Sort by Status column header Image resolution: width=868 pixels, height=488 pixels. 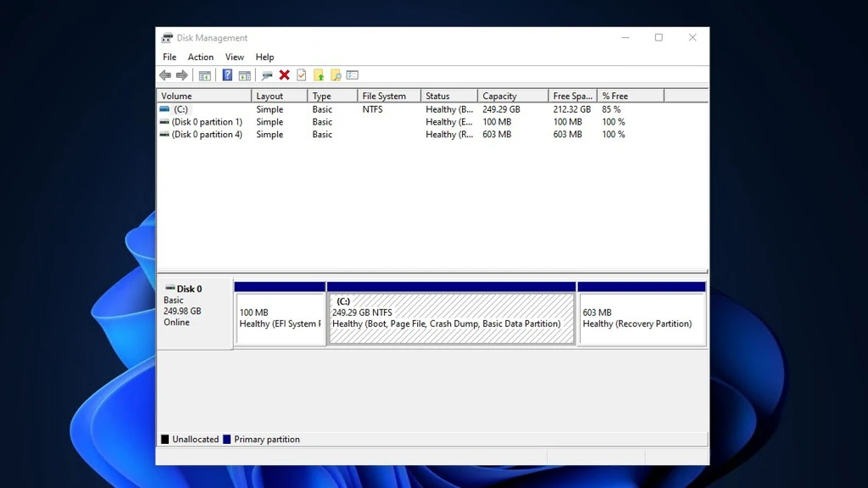tap(449, 96)
